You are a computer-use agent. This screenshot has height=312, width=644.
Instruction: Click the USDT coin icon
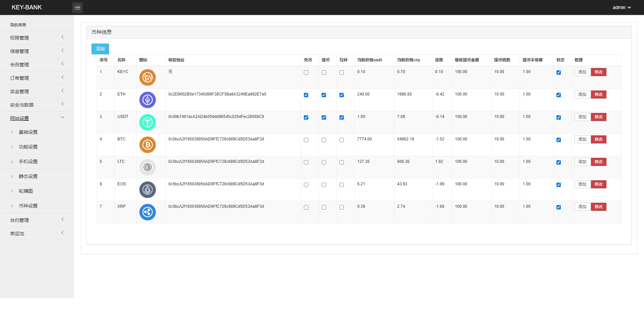[148, 122]
